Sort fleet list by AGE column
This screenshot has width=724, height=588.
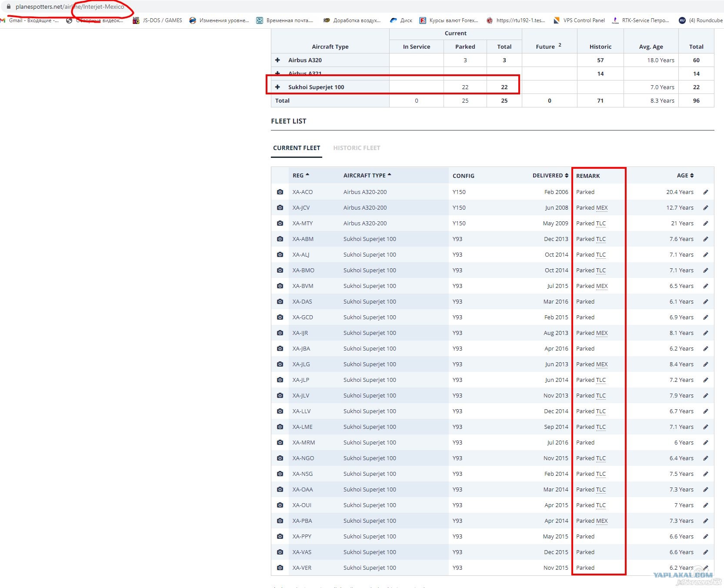(685, 175)
